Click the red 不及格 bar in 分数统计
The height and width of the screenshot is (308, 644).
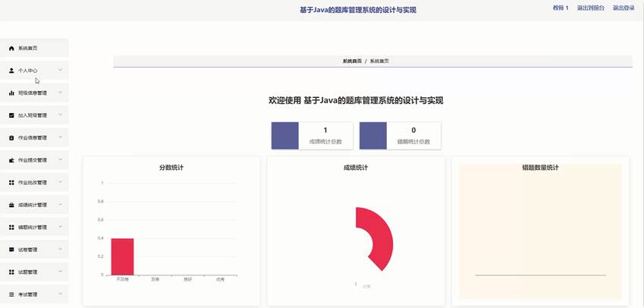[122, 256]
